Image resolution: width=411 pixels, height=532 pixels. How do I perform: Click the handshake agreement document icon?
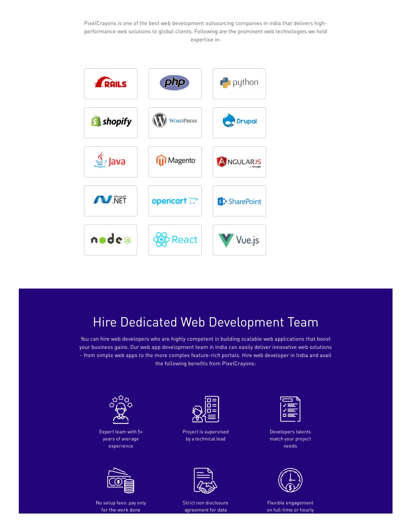click(205, 481)
